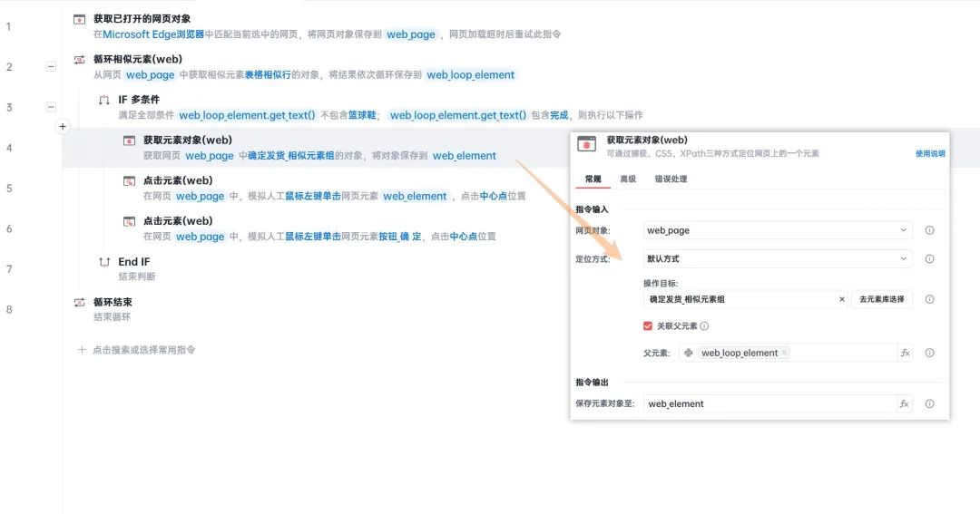Viewport: 980px width, 514px height.
Task: Open the 网页对象 web_page dropdown
Action: point(778,230)
